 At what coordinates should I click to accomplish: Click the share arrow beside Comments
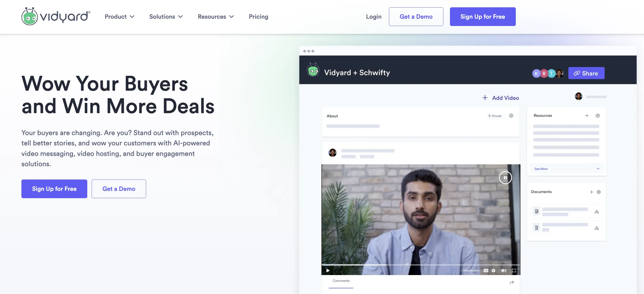coord(512,282)
